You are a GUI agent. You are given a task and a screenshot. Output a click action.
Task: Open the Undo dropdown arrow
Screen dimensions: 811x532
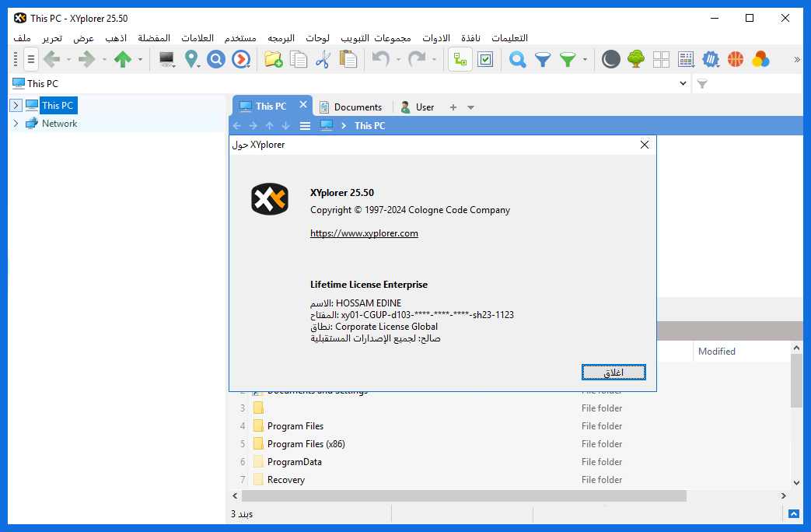398,60
